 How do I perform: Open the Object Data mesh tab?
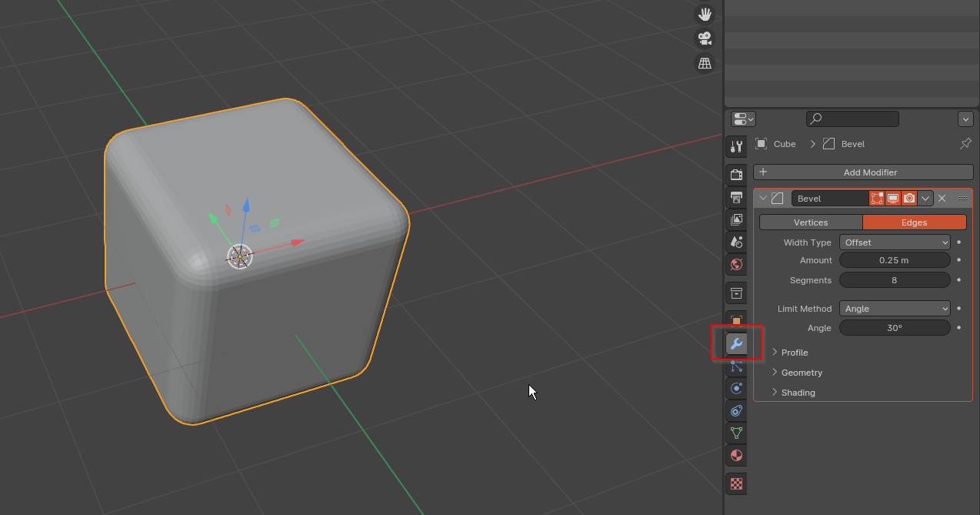coord(736,433)
